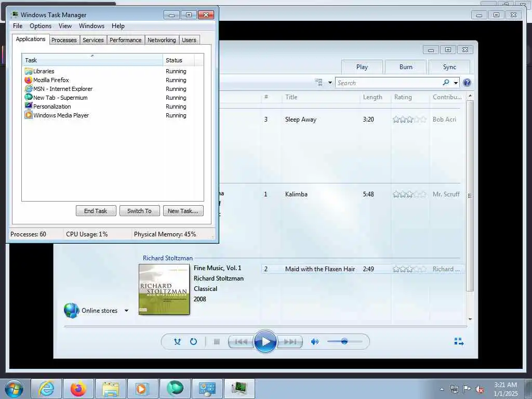Open Internet Explorer from the taskbar
This screenshot has height=399, width=532.
click(x=46, y=389)
